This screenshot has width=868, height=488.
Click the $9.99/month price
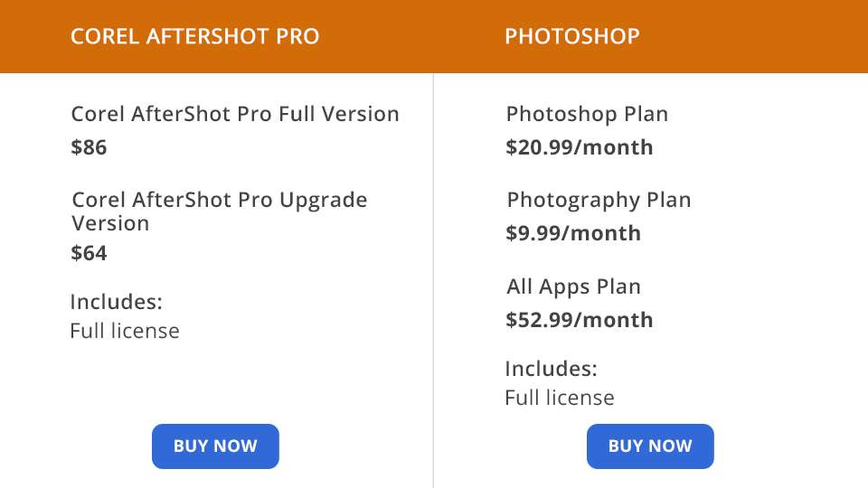pos(573,233)
